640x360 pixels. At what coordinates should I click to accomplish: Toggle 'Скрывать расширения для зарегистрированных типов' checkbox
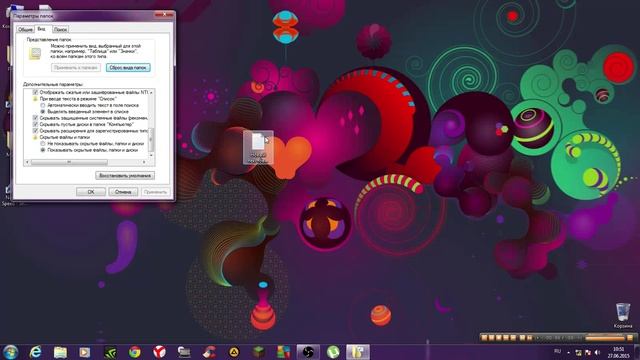click(x=35, y=131)
